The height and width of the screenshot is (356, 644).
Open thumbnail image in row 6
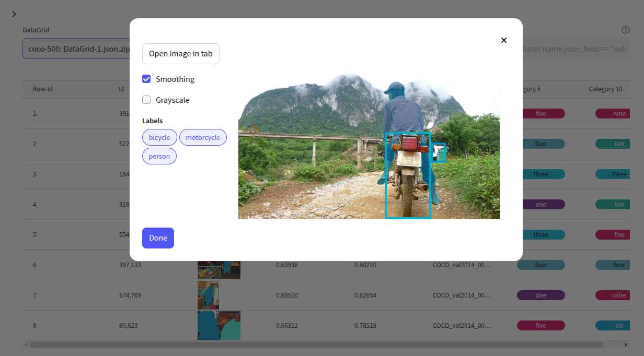(219, 270)
